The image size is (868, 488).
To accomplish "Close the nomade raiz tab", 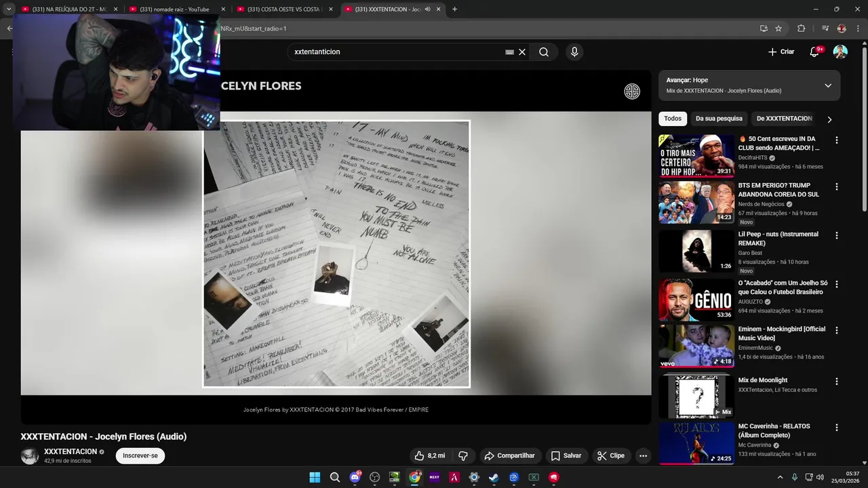I will tap(223, 9).
